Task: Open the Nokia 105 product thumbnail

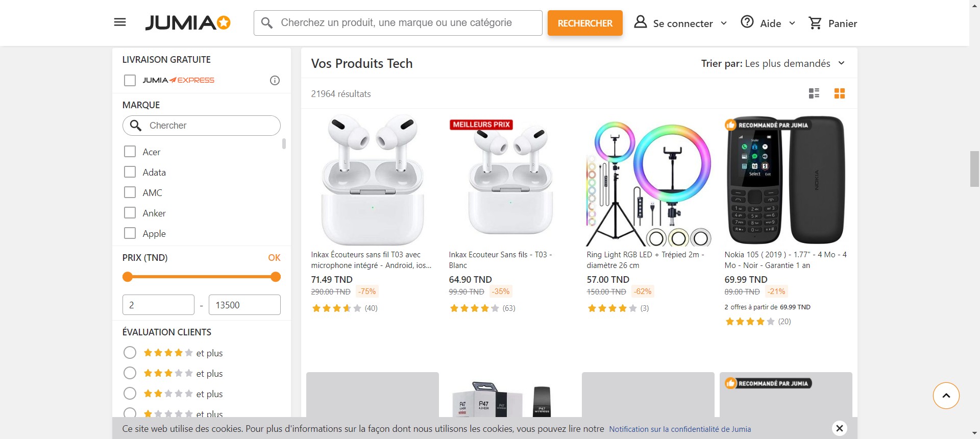Action: coord(786,181)
